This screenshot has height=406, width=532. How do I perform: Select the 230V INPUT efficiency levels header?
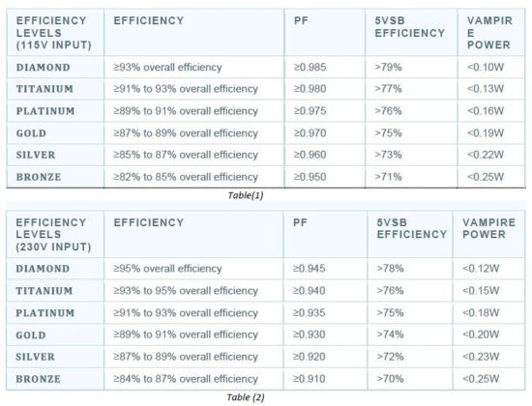pyautogui.click(x=53, y=234)
